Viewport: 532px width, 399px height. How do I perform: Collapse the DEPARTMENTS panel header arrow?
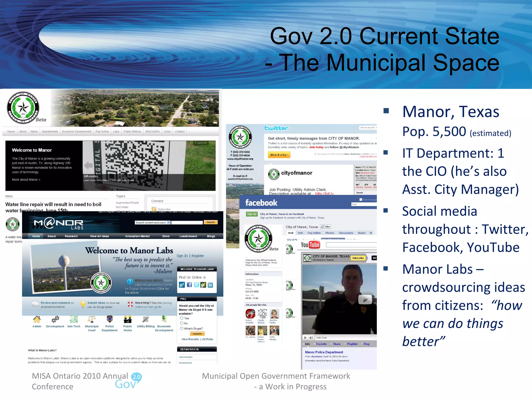coord(215,349)
